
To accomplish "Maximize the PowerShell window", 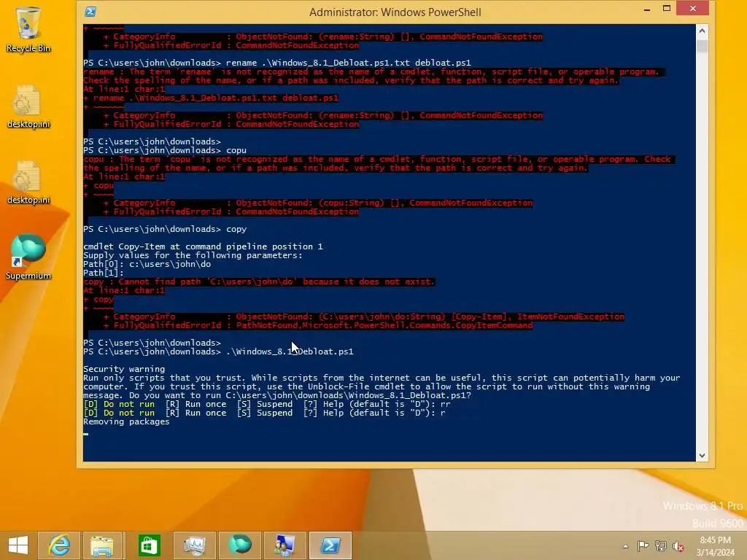I will coord(667,9).
